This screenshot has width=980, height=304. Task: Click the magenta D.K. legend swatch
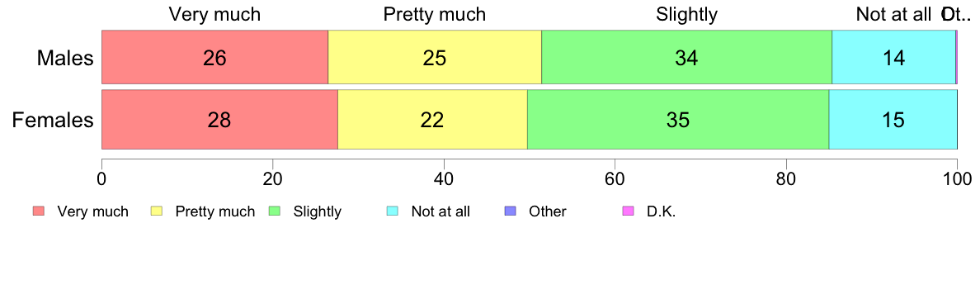(628, 211)
